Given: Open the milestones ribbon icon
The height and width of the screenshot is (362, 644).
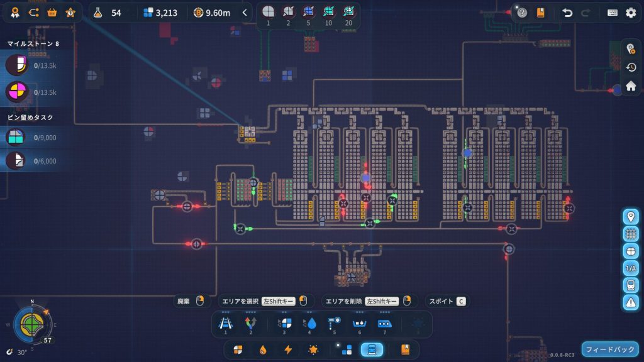Looking at the screenshot, I should pyautogui.click(x=14, y=13).
